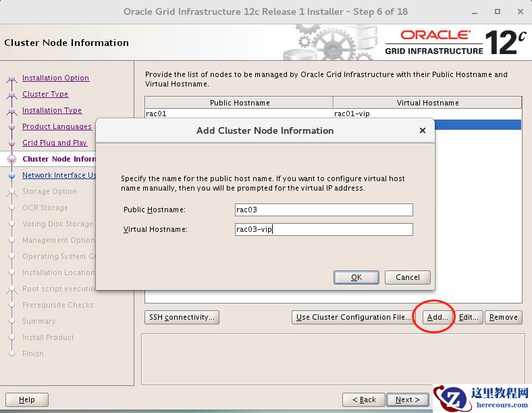Click the Storage Option step label
532x413 pixels.
point(49,191)
